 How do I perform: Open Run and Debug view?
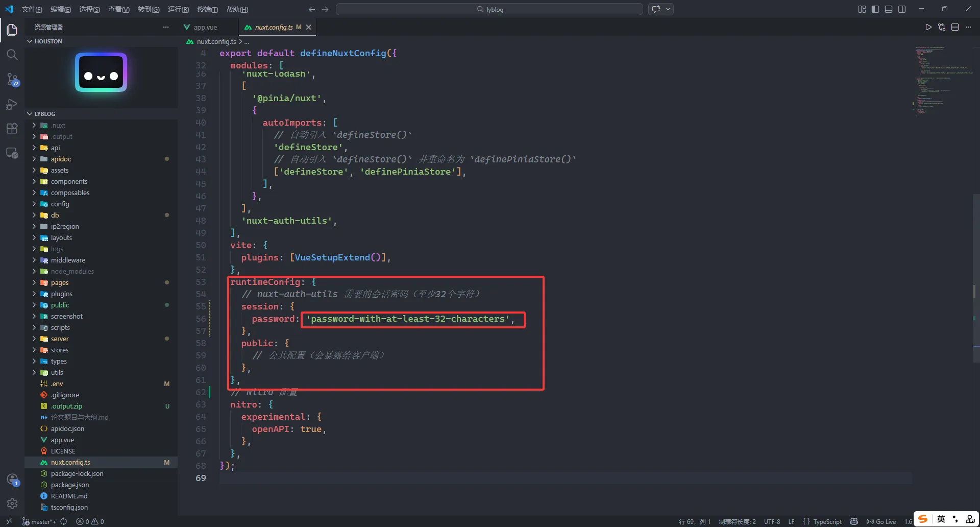tap(12, 104)
